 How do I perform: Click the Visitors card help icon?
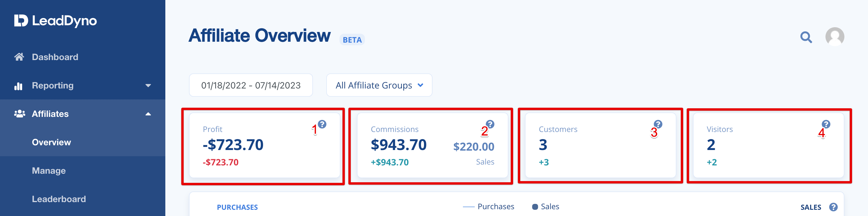[x=826, y=124]
